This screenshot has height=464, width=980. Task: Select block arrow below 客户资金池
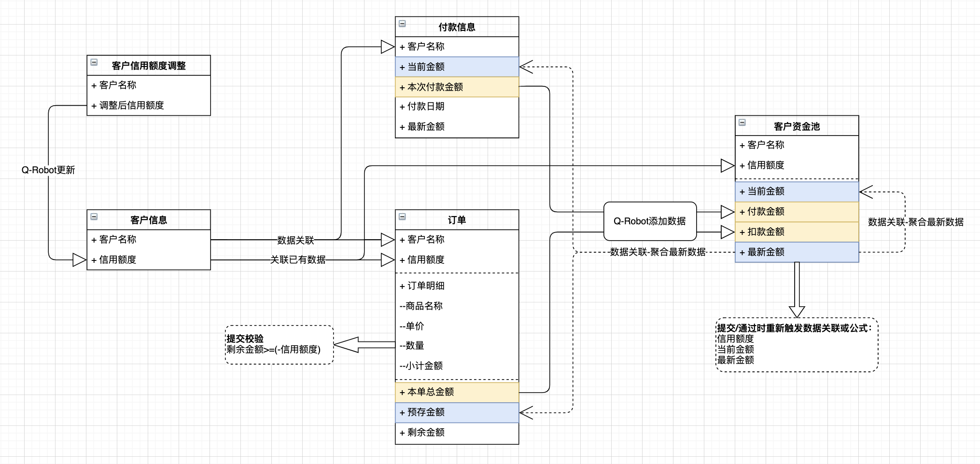coord(797,289)
